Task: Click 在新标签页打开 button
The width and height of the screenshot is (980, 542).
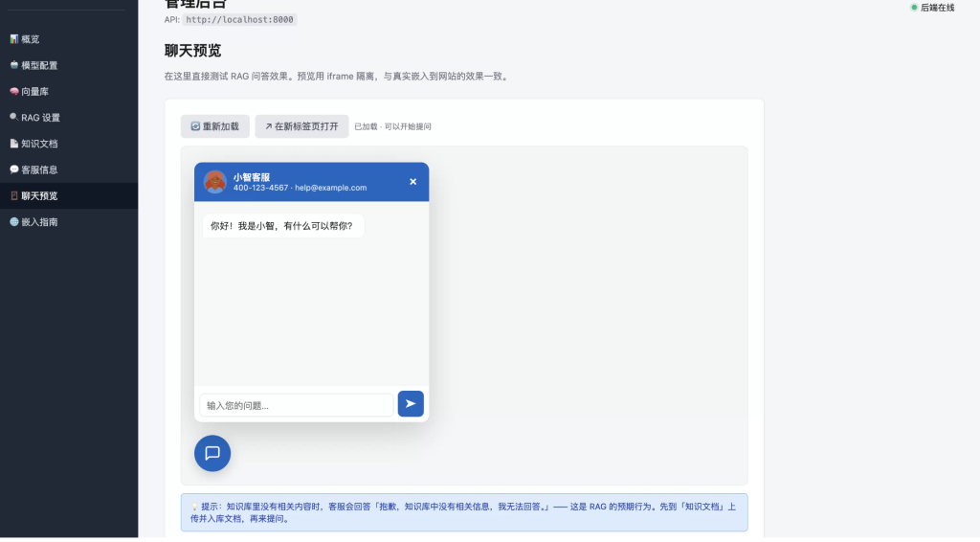Action: point(301,126)
